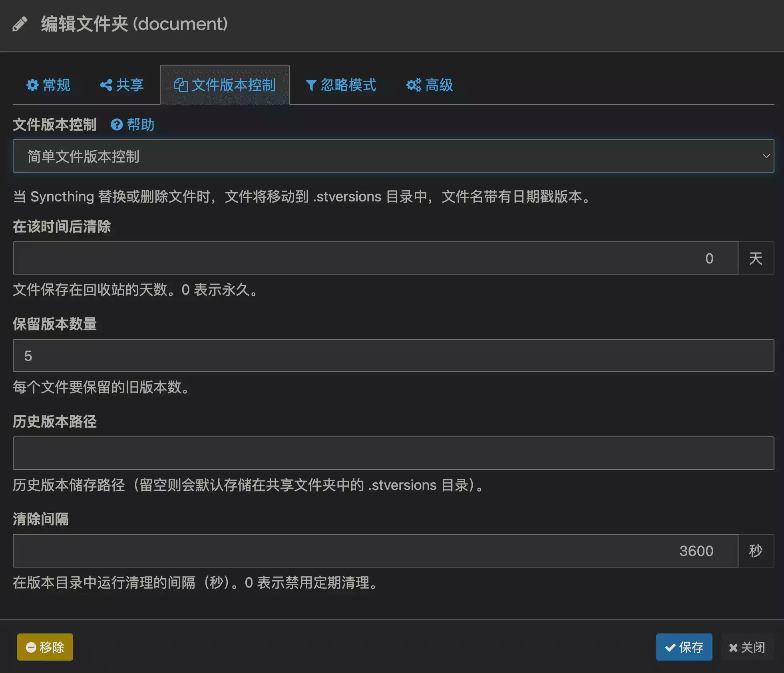Click the filter funnel icon on the 忽略模式 tab
The height and width of the screenshot is (673, 784).
click(x=311, y=85)
